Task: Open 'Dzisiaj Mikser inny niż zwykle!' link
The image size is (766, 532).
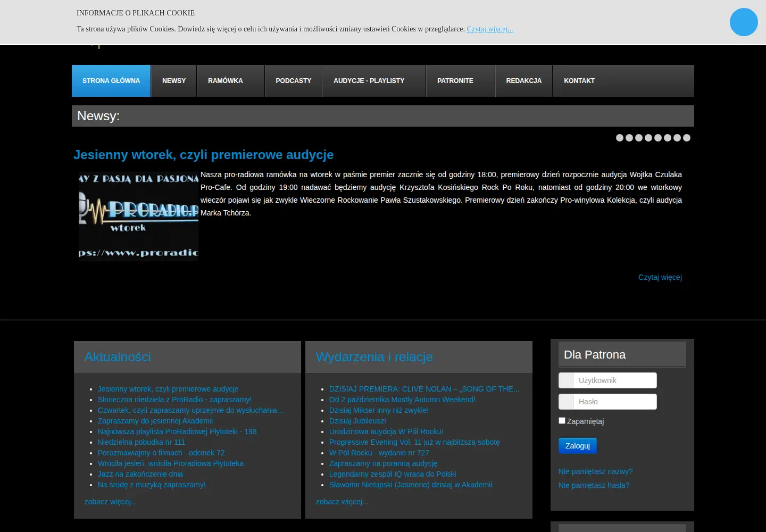Action: 379,410
